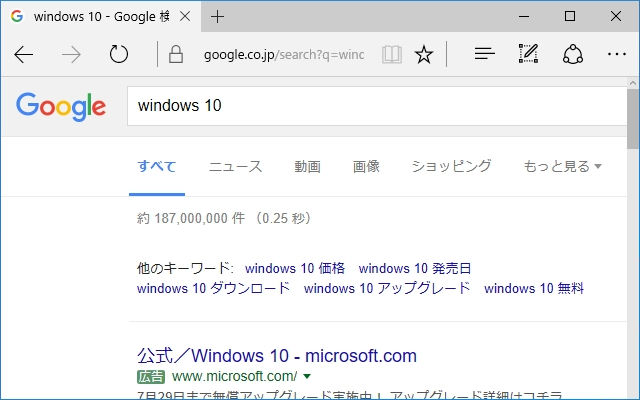Open related search windows 10 価格
Image resolution: width=640 pixels, height=400 pixels.
click(295, 269)
